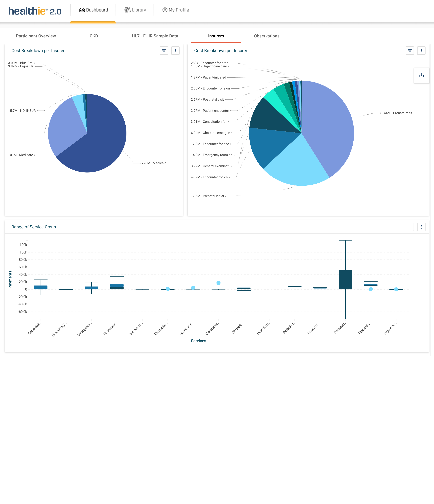Screen dimensions: 434x504
Task: Click the download icon beside services pie chart
Action: 421,76
